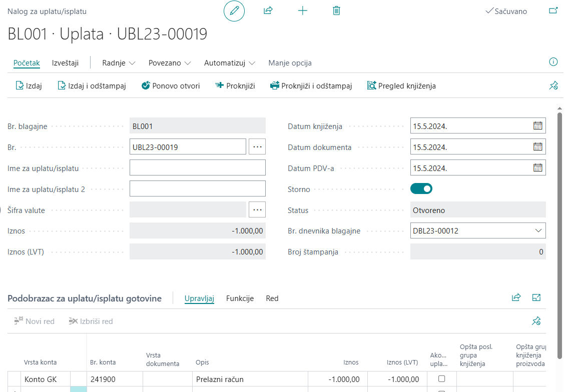Open calendar for Datum dokumenta
The image size is (568, 392).
[537, 147]
